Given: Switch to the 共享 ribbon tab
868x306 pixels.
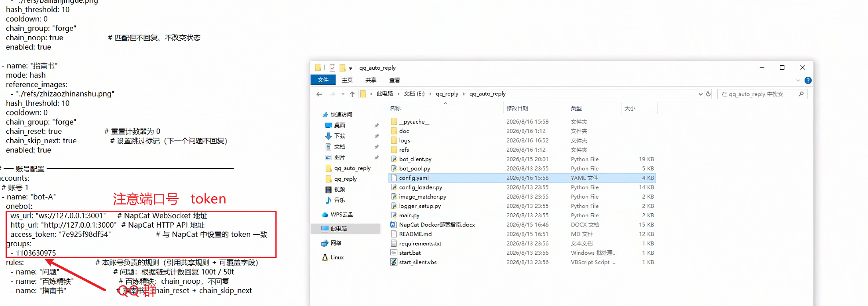Looking at the screenshot, I should pos(371,80).
